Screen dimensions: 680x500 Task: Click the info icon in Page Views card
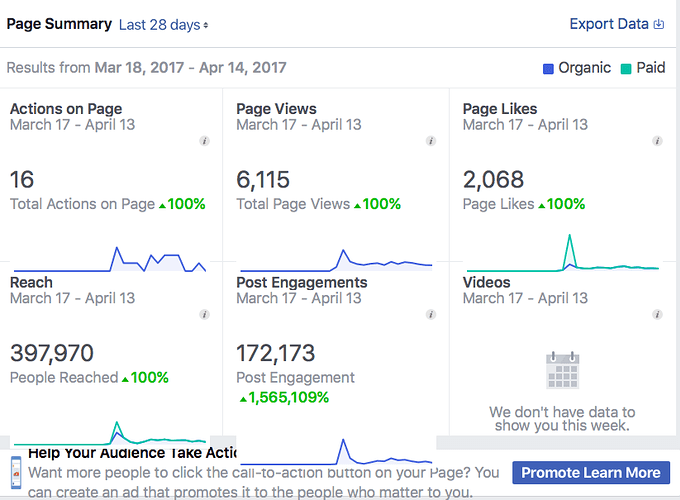click(x=431, y=142)
